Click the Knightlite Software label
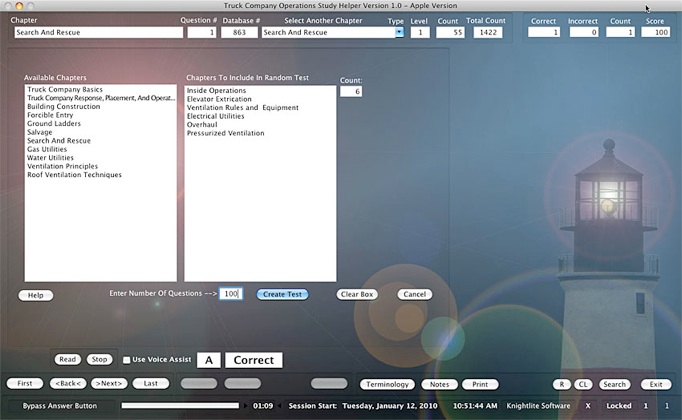This screenshot has width=682, height=420. click(538, 406)
